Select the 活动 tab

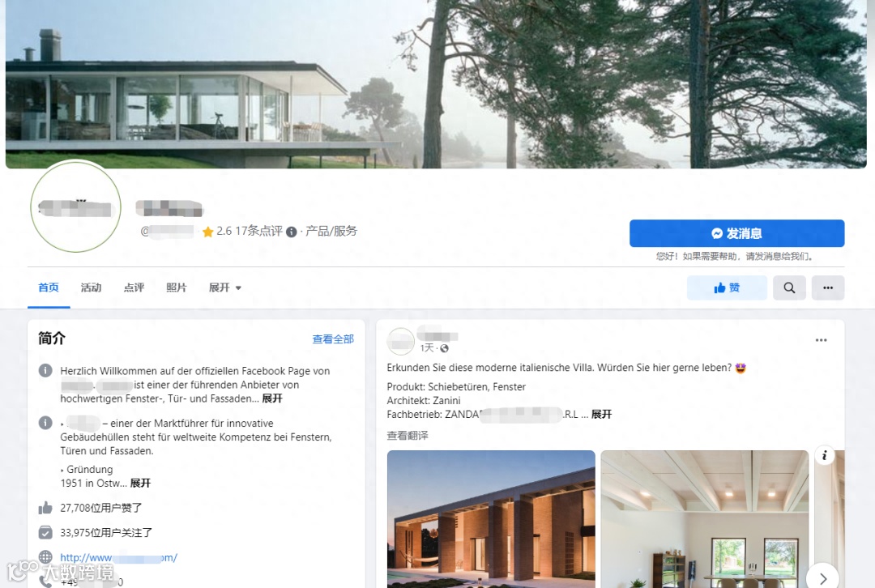pos(91,288)
